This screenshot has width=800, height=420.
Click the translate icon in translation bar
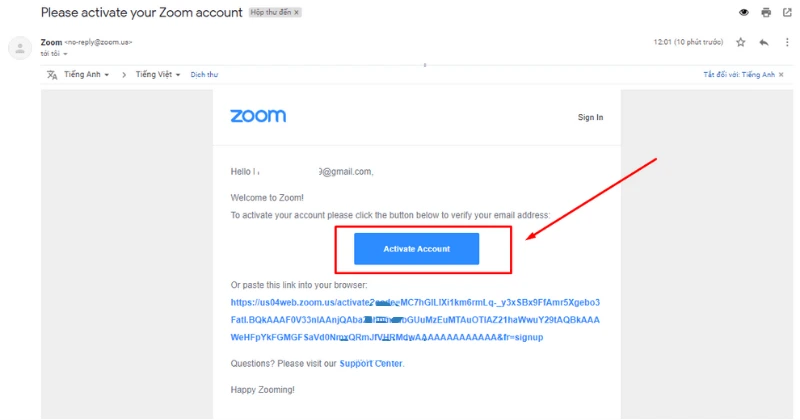52,75
